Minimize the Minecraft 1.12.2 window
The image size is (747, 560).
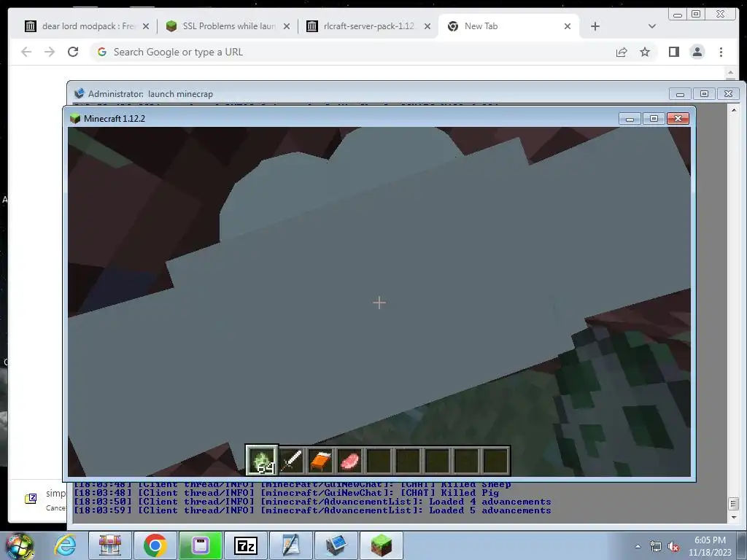[x=630, y=119]
